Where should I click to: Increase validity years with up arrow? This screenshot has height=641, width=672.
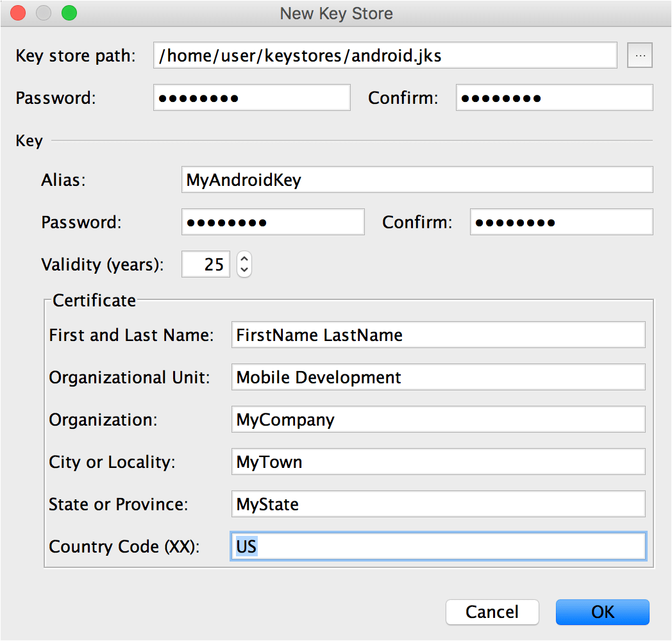pos(244,259)
